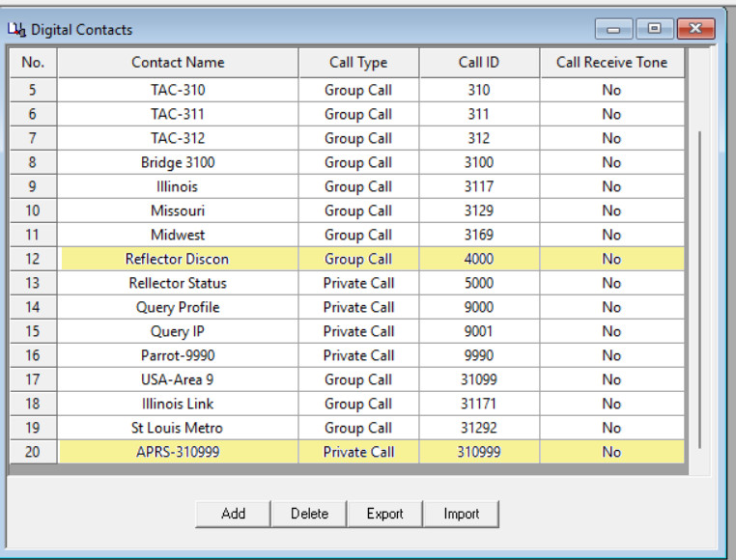Viewport: 736px width, 560px height.
Task: Click Call Type cell for Rellector Status
Action: (358, 283)
